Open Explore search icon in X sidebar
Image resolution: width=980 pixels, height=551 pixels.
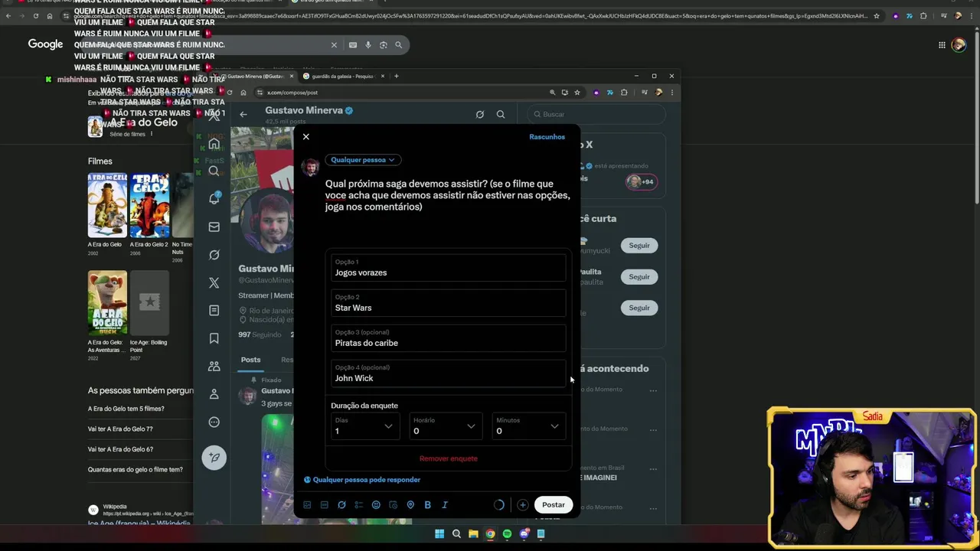tap(214, 171)
